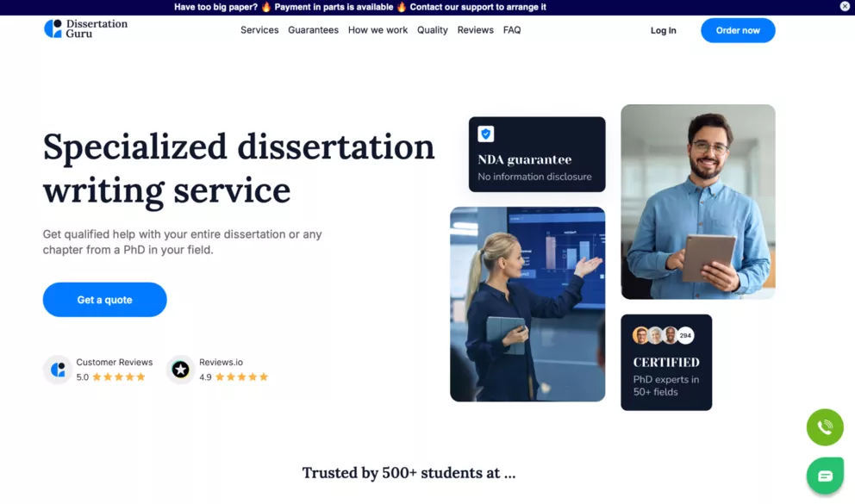Click the Customer Reviews logo icon
The image size is (855, 504).
pos(58,370)
